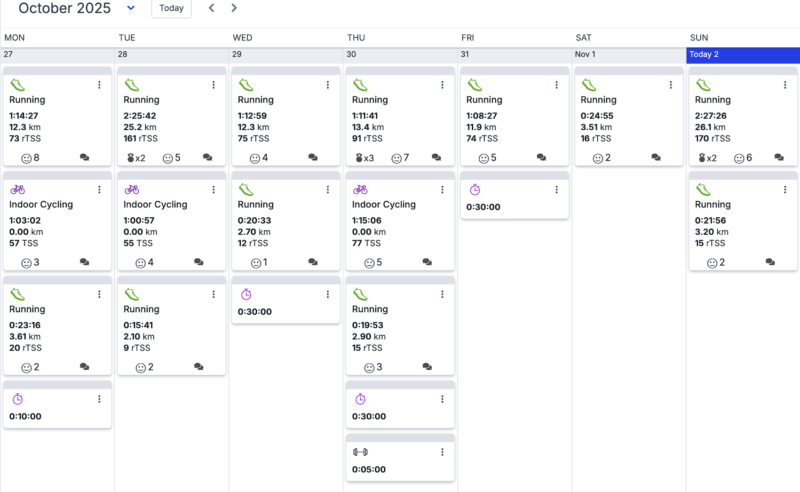Open options menu for Friday's 0:30:00 timer activity
This screenshot has height=492, width=800.
(x=555, y=190)
